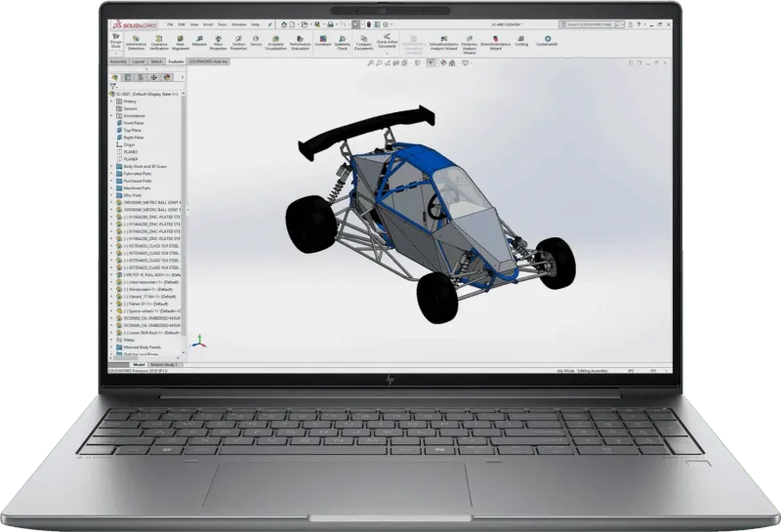Open the Edit menu
Screen dimensions: 781x532
coord(182,24)
